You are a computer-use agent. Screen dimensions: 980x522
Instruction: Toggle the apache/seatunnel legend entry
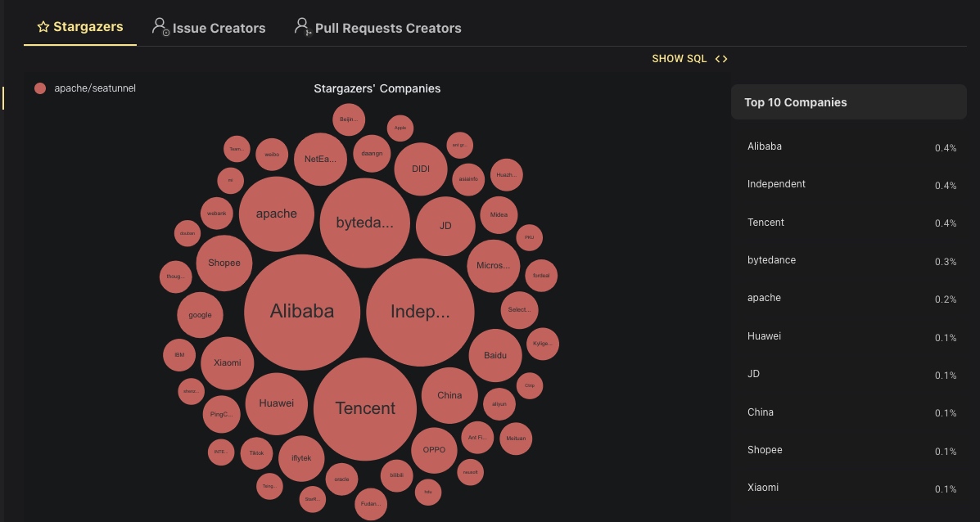tap(94, 88)
